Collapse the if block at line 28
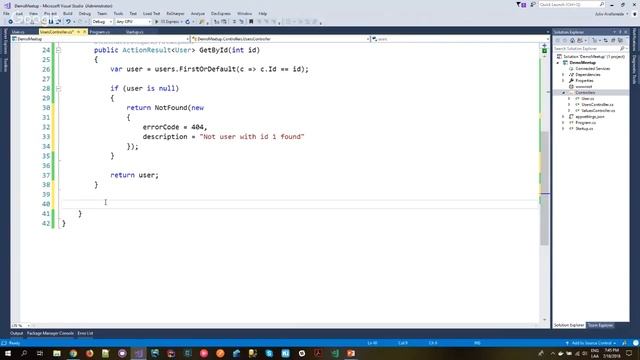 click(x=58, y=88)
